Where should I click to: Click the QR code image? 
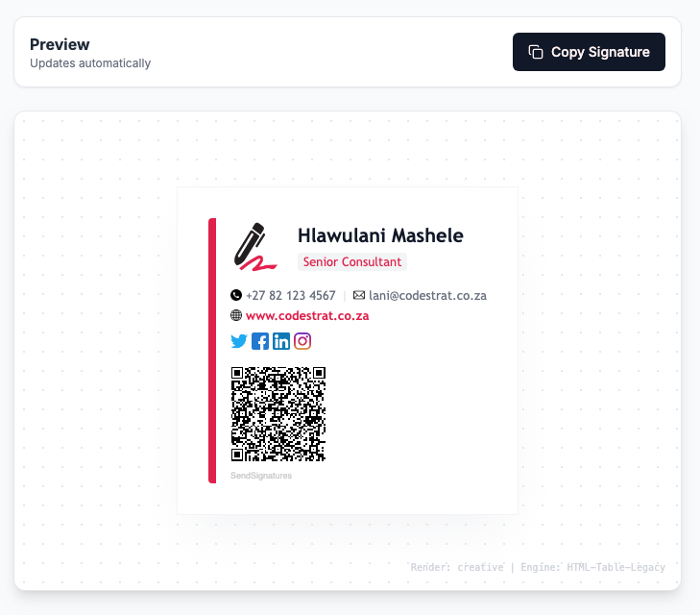[278, 414]
